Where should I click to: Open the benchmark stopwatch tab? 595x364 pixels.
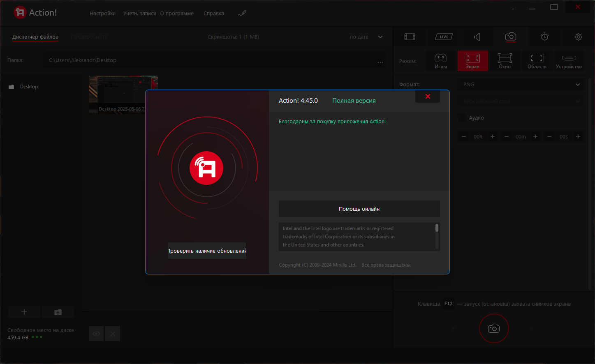(x=544, y=37)
